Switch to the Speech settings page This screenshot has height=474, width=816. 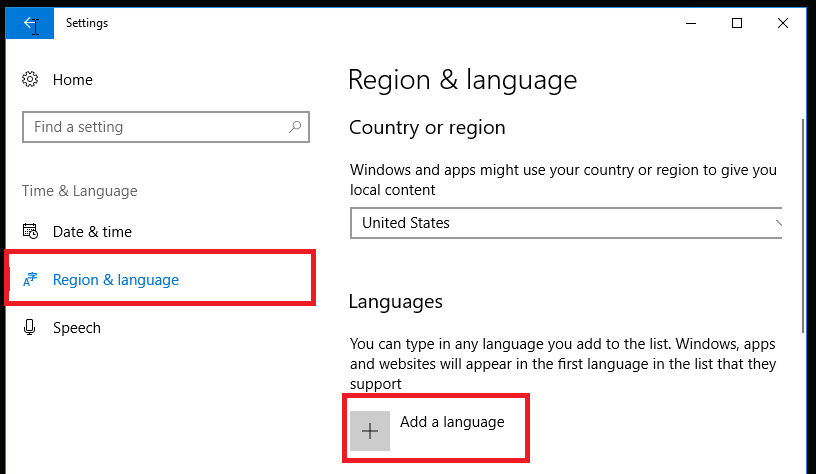click(x=76, y=328)
